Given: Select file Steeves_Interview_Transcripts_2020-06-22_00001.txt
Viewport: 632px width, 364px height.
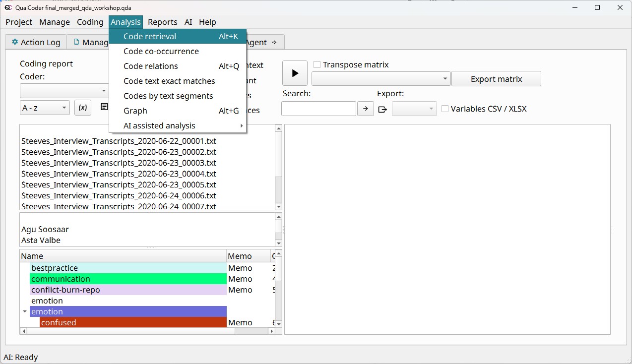Looking at the screenshot, I should coord(119,141).
